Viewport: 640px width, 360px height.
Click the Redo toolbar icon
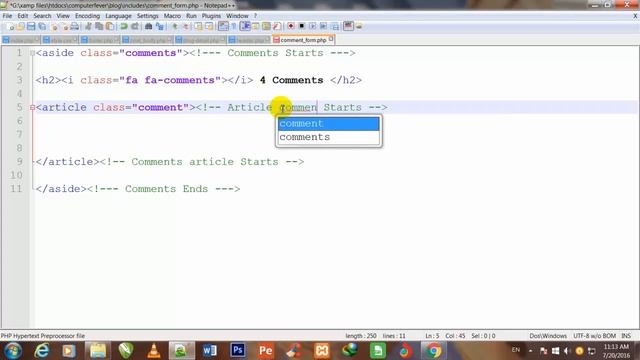pos(135,26)
